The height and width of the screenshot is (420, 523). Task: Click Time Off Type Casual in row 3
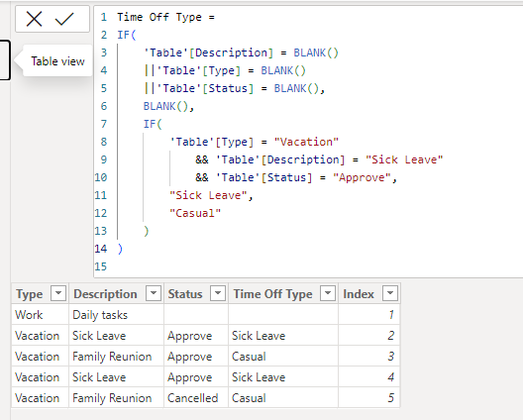click(x=283, y=357)
